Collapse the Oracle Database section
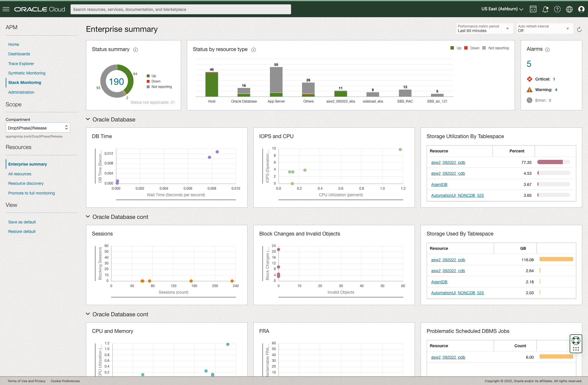 pyautogui.click(x=88, y=119)
